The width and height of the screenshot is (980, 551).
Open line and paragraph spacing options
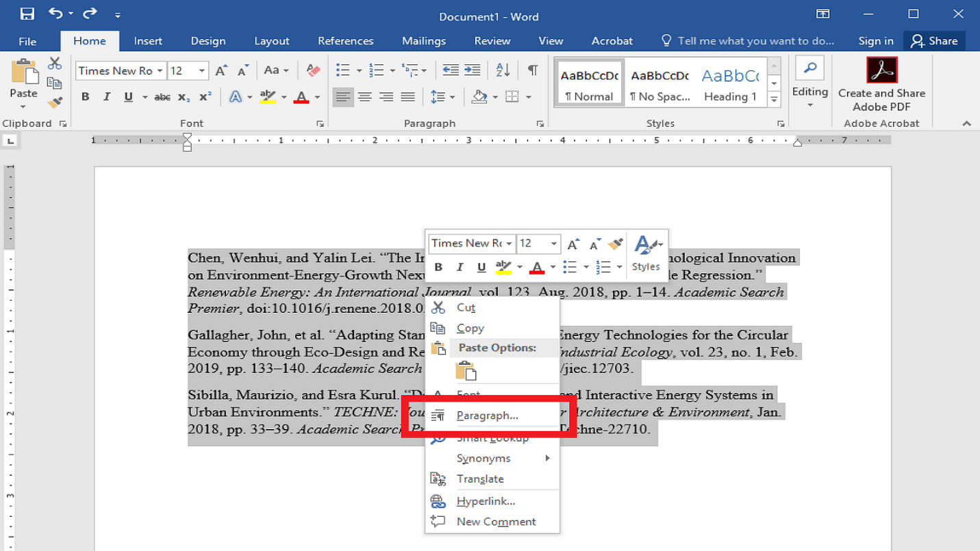click(438, 97)
